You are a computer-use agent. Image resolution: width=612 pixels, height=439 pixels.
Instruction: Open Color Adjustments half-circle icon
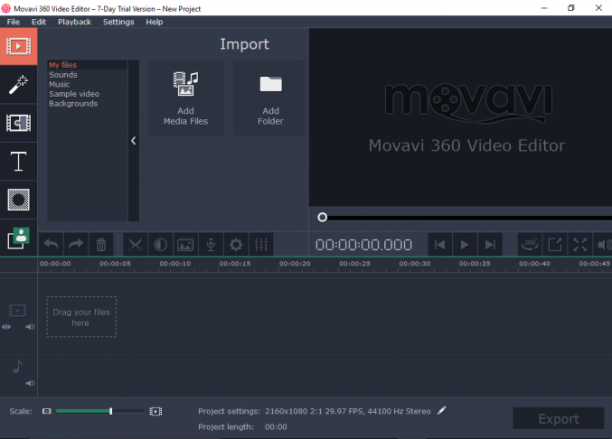160,245
